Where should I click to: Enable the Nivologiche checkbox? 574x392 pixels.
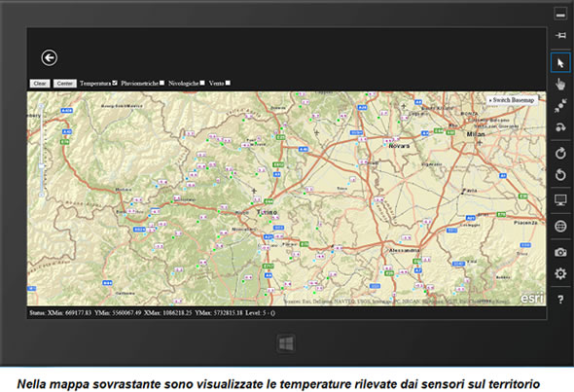pos(202,83)
